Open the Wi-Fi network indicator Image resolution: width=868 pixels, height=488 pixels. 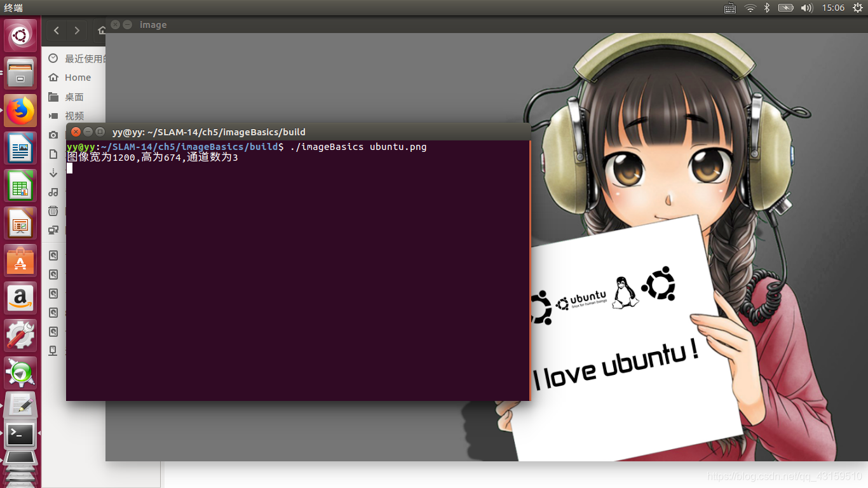click(x=750, y=8)
